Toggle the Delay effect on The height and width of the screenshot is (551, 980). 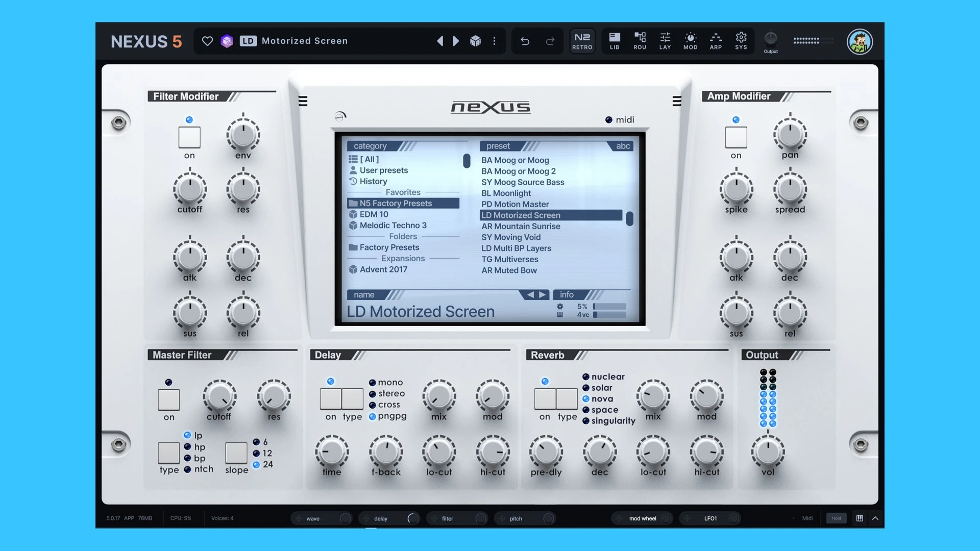click(330, 398)
